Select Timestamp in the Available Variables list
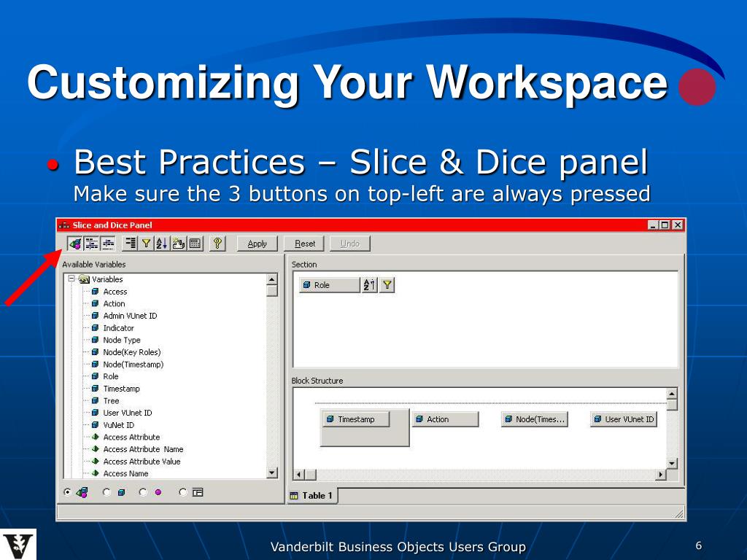This screenshot has height=560, width=747. (x=122, y=389)
